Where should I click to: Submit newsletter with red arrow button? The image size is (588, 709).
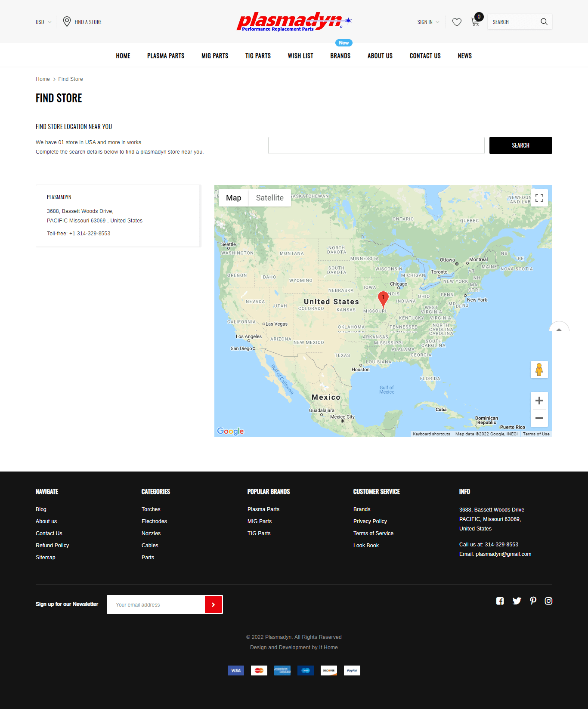tap(214, 604)
